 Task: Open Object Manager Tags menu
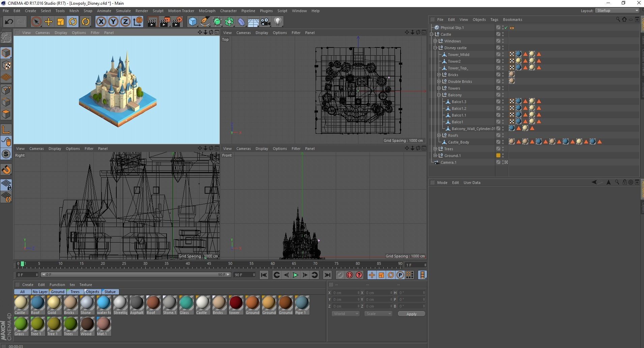pyautogui.click(x=494, y=20)
